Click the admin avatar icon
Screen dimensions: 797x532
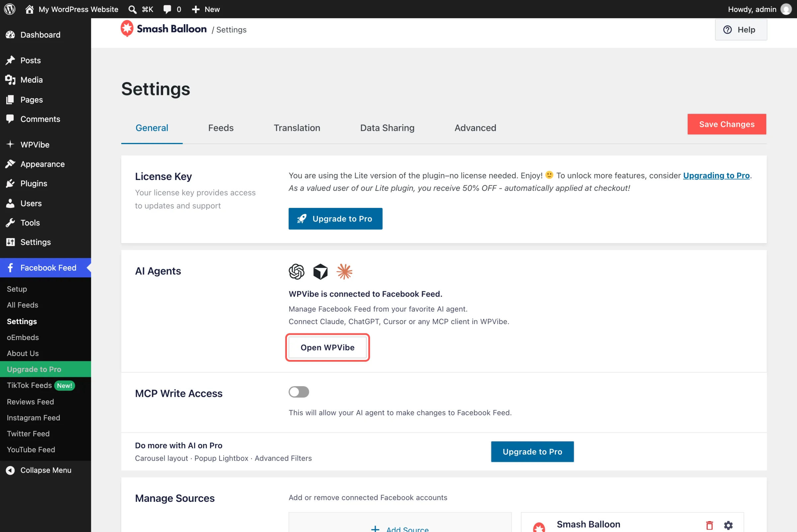[785, 9]
